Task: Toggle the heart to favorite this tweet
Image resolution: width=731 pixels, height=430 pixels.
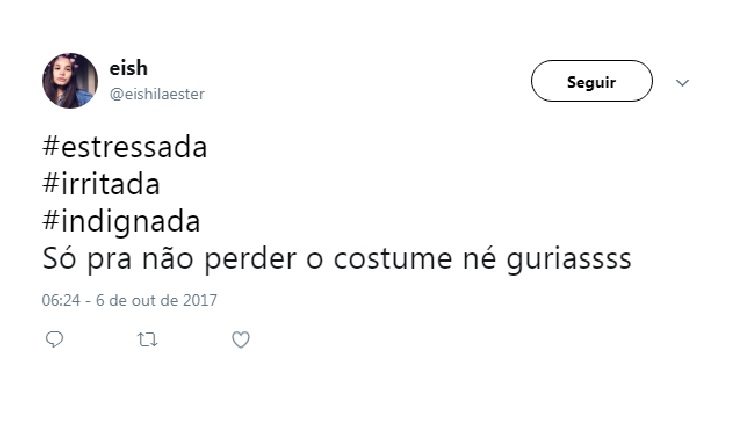Action: click(241, 340)
